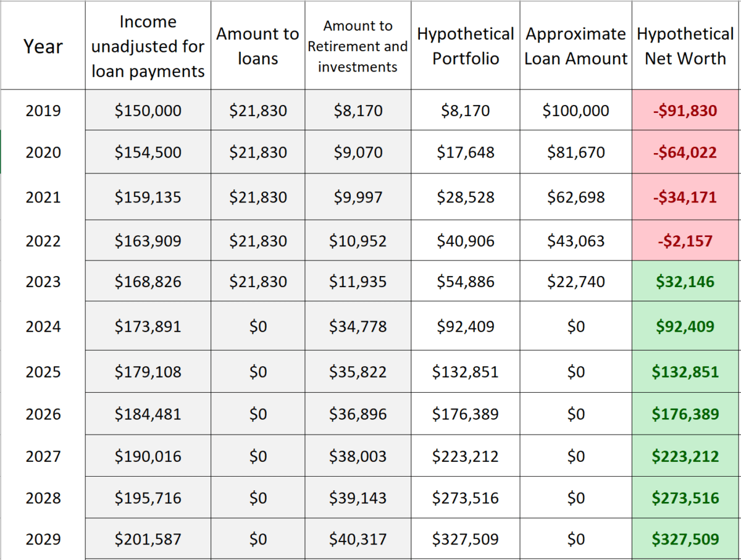Select the 2020 amount to loans cell

click(257, 152)
